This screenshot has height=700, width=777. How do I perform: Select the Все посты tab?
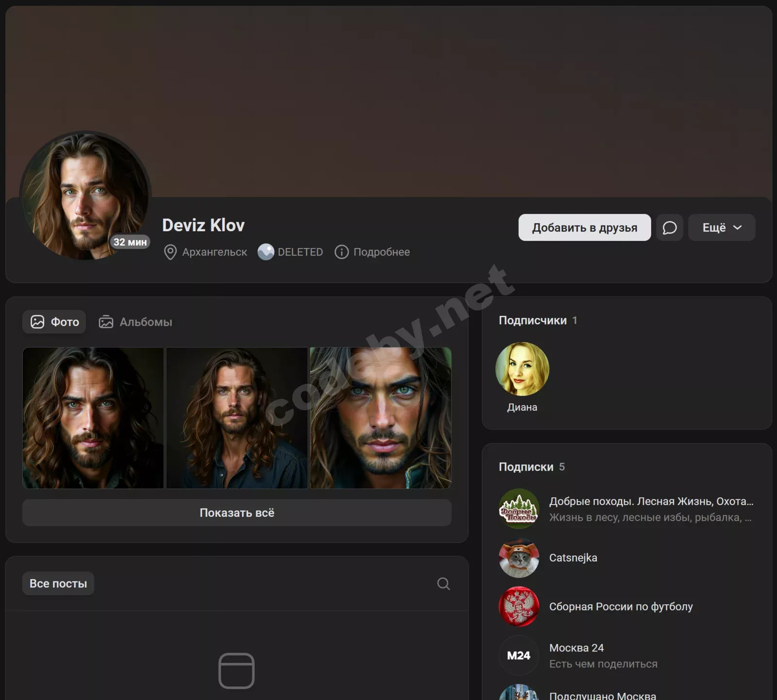[58, 583]
